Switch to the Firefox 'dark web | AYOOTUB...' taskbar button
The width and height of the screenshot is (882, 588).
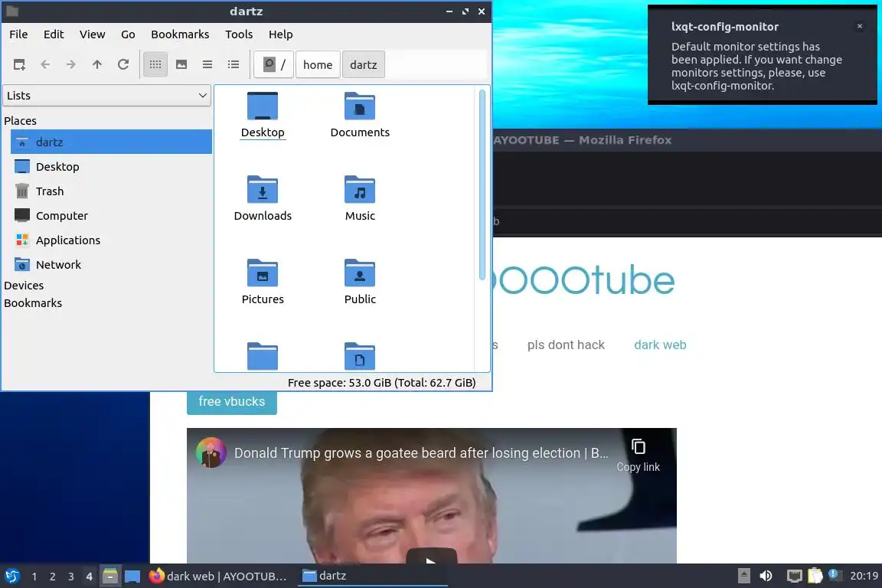point(220,577)
